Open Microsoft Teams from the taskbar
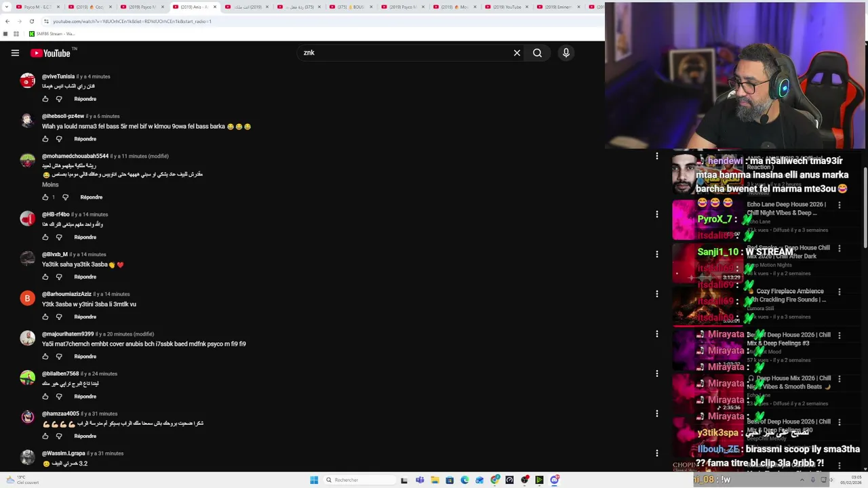868x488 pixels. (420, 480)
